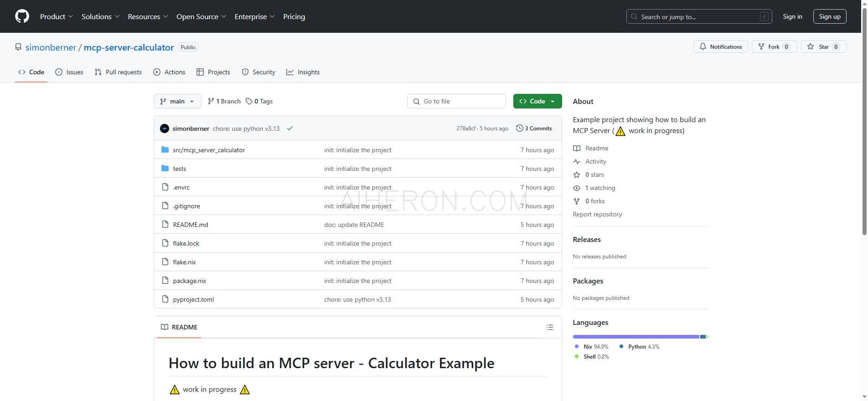Open the commit history clock icon
868x401 pixels.
coord(519,129)
